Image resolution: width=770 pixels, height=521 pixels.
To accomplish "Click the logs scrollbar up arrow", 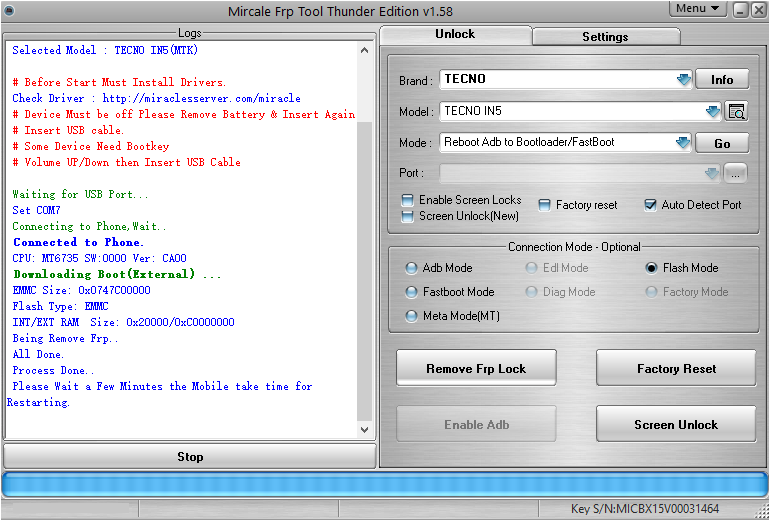I will [364, 50].
